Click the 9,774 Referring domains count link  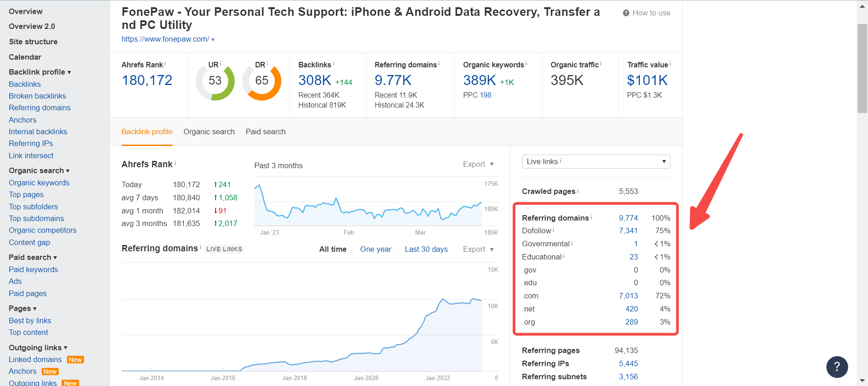[628, 218]
